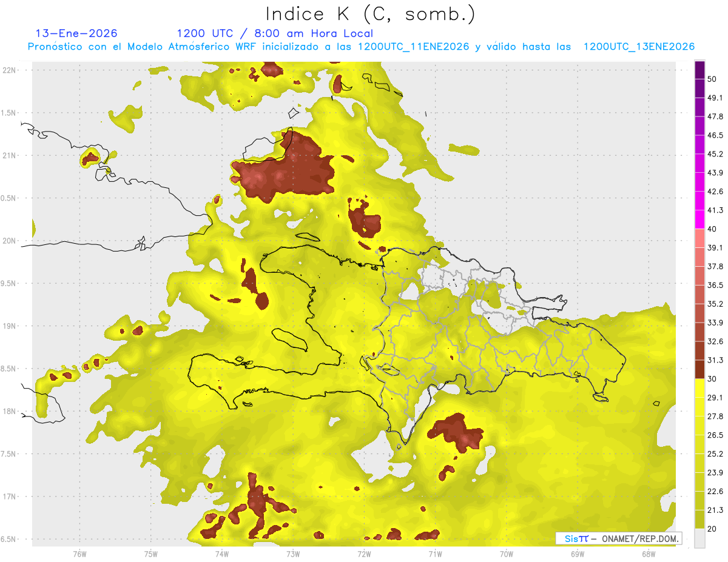Click the colorbar value 23.9

(x=715, y=473)
